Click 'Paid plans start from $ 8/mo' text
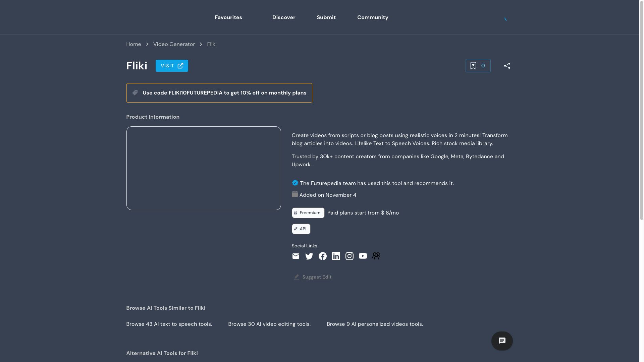The width and height of the screenshot is (644, 362). point(363,213)
